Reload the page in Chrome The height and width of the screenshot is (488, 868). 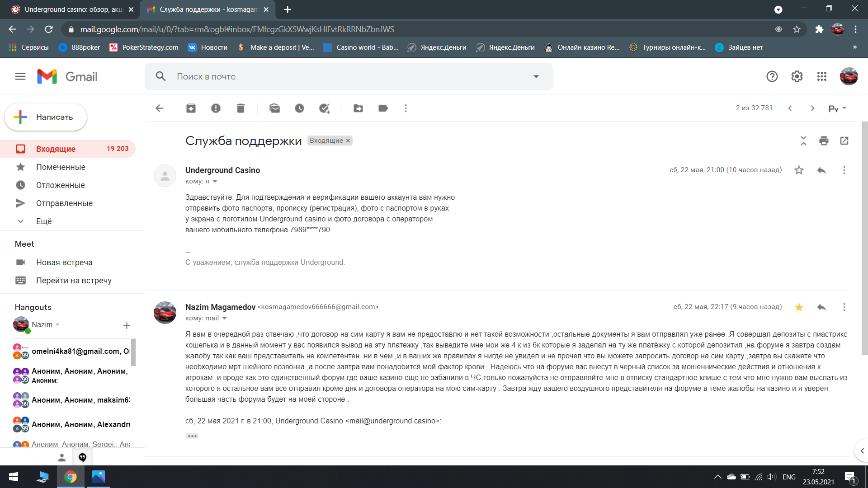[x=49, y=29]
